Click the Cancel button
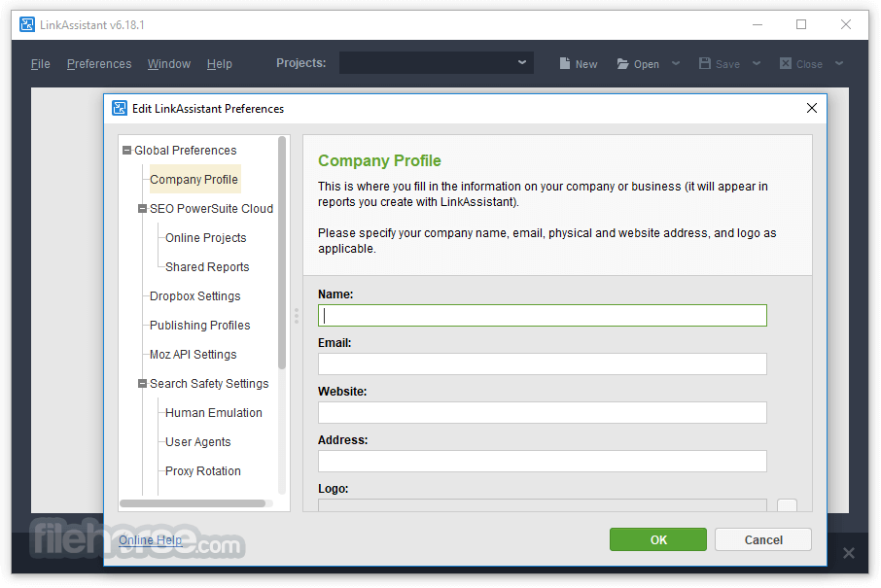881x588 pixels. [763, 539]
